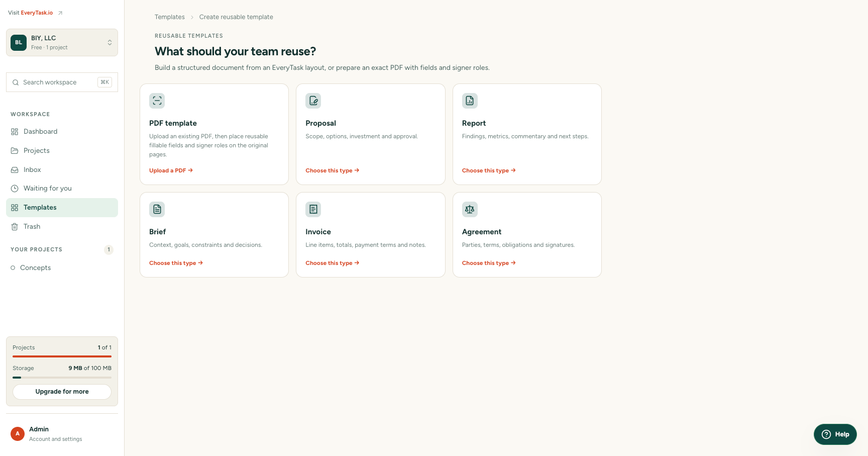The height and width of the screenshot is (456, 868).
Task: Open Inbox from the workspace menu
Action: (62, 170)
